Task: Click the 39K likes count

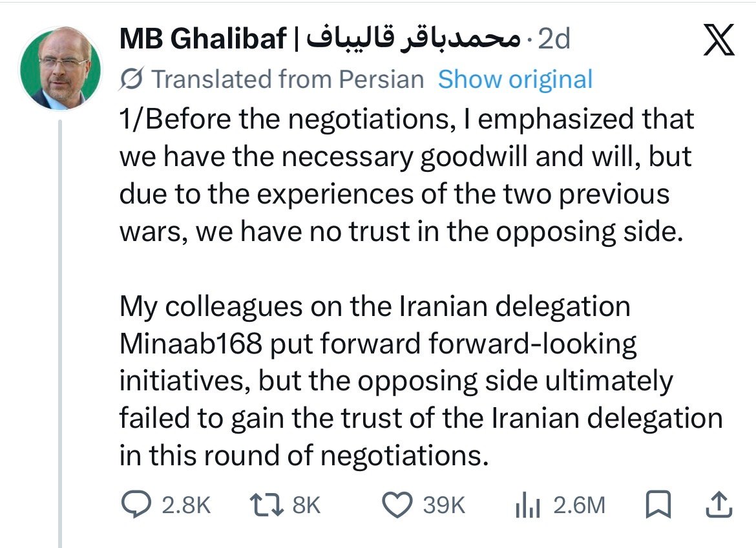Action: (x=445, y=505)
